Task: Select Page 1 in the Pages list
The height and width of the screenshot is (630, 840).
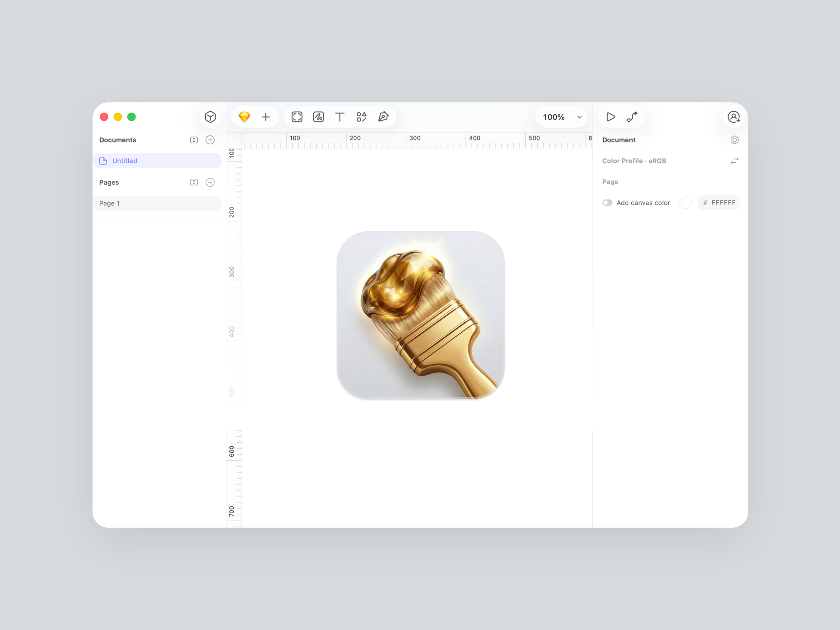Action: point(110,203)
